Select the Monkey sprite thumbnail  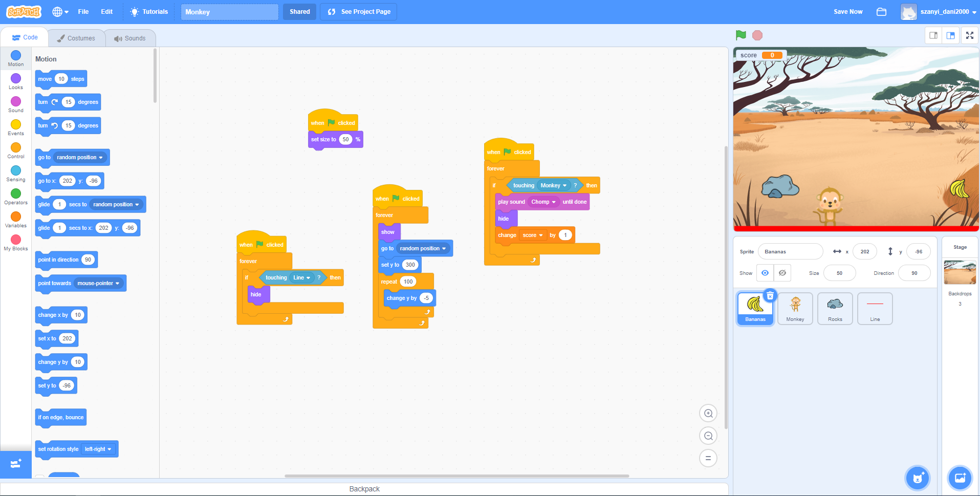(x=795, y=309)
